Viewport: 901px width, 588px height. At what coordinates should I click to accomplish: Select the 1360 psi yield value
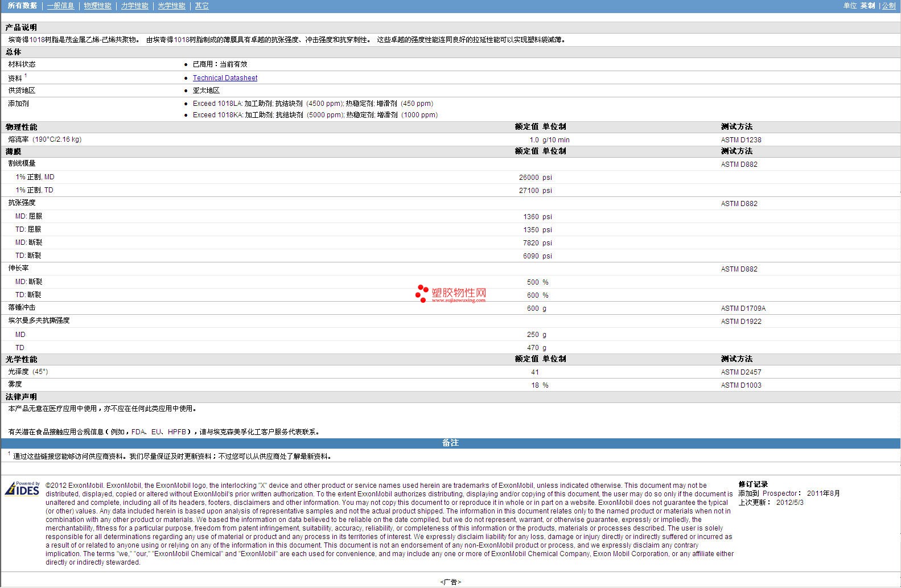[537, 217]
